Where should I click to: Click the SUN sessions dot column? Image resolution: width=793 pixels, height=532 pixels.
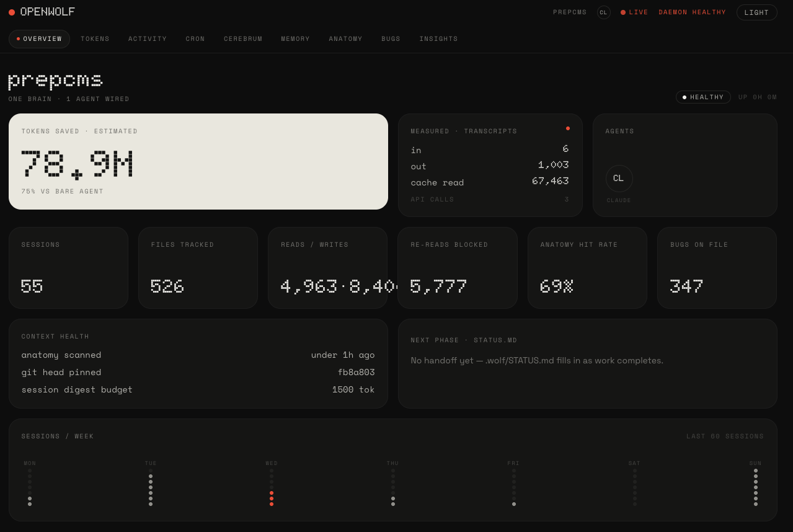[755, 487]
